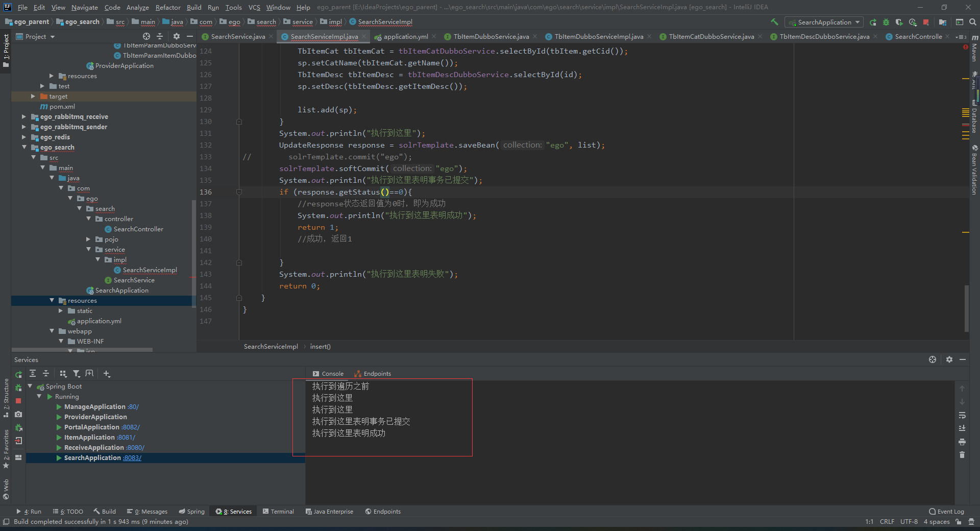The width and height of the screenshot is (980, 531).
Task: Run SearchApplication with Coverage icon
Action: click(x=899, y=22)
